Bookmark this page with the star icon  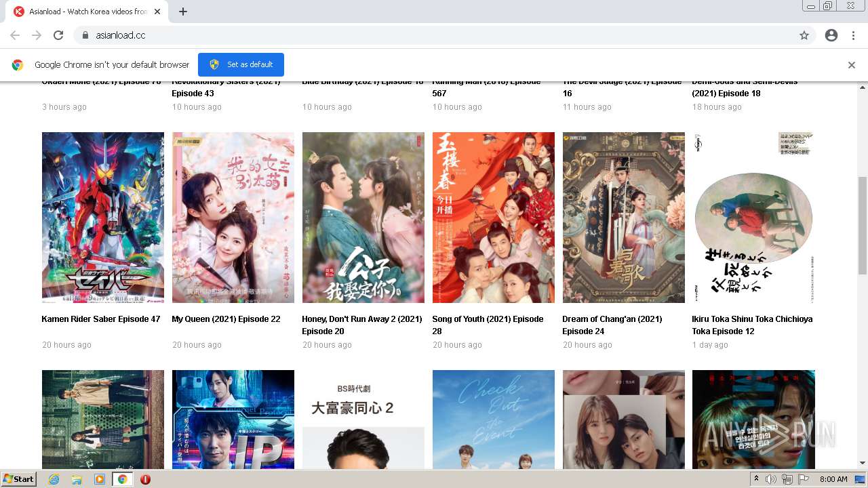804,35
